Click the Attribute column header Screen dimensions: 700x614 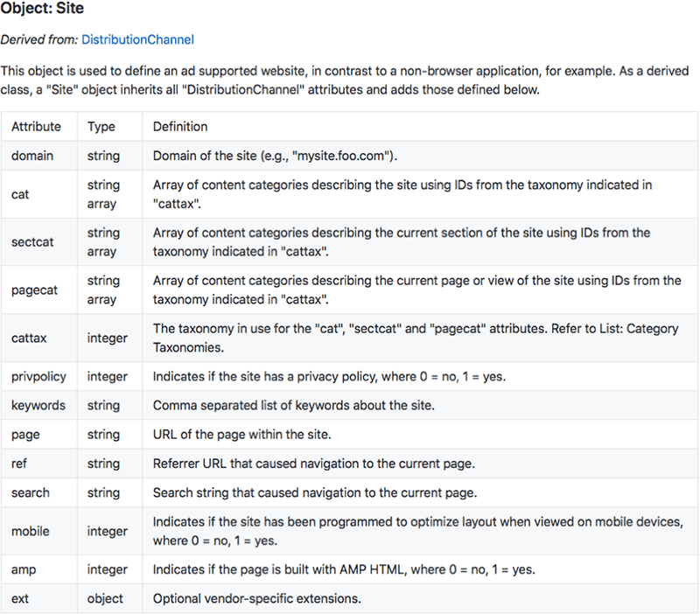pyautogui.click(x=36, y=127)
